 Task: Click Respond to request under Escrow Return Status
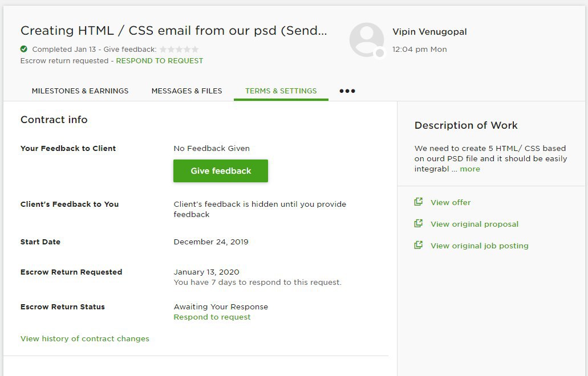pos(212,317)
